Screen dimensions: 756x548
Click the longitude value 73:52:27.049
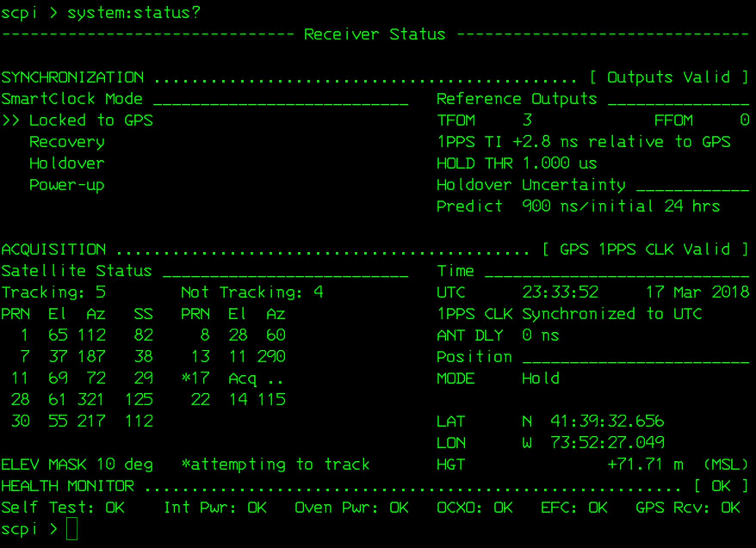click(x=607, y=443)
